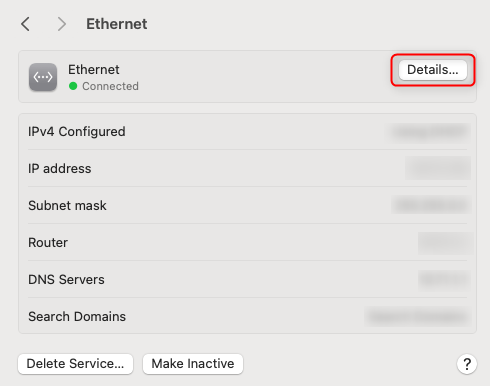Viewport: 490px width, 386px height.
Task: Go back using the left chevron
Action: (26, 24)
